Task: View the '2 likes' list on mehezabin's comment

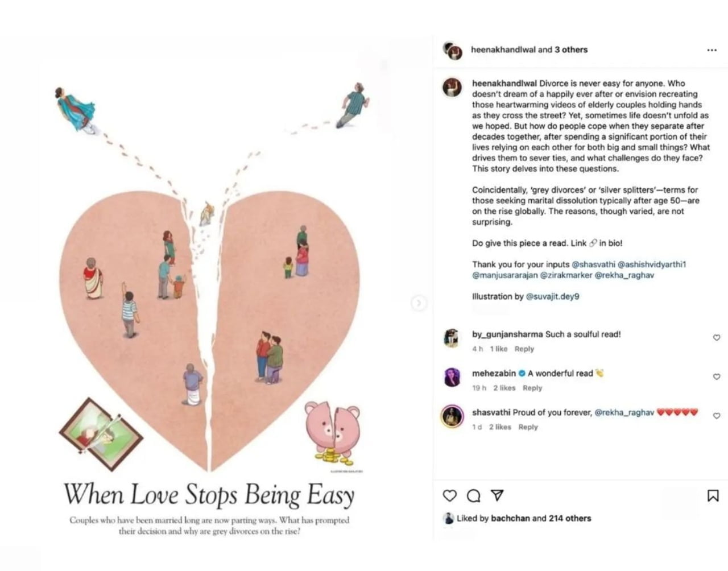Action: click(504, 388)
